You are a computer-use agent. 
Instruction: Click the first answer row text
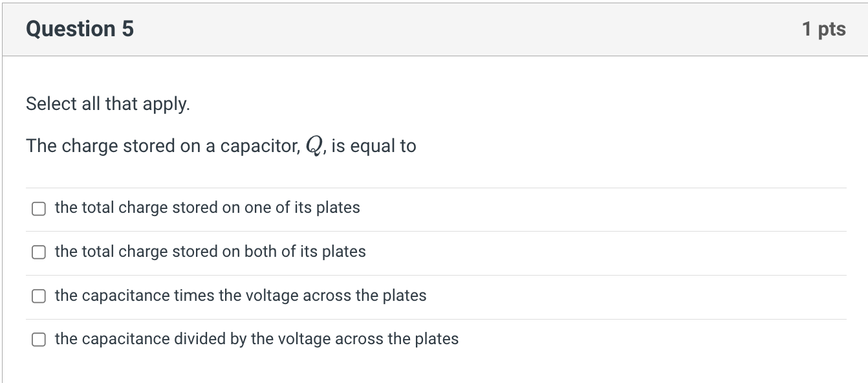pos(207,208)
